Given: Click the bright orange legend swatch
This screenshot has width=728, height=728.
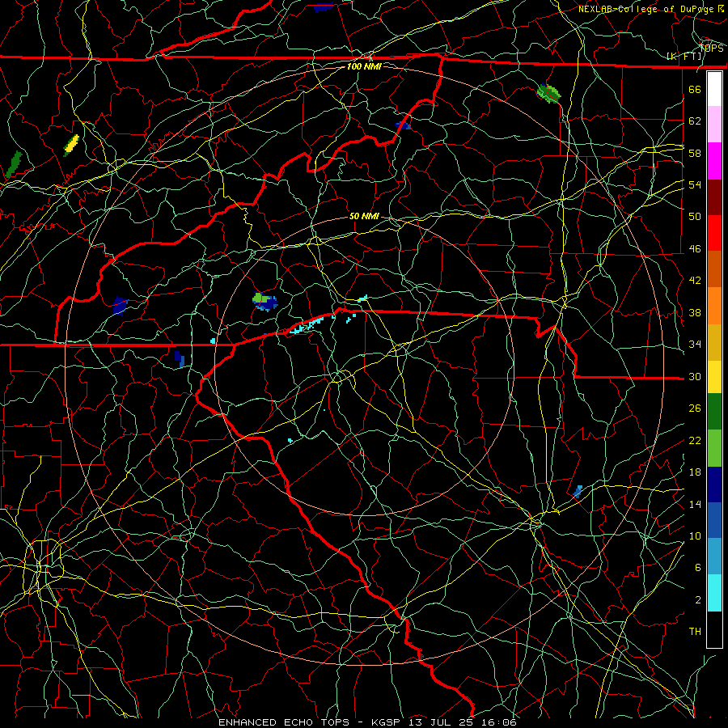Looking at the screenshot, I should [x=714, y=306].
